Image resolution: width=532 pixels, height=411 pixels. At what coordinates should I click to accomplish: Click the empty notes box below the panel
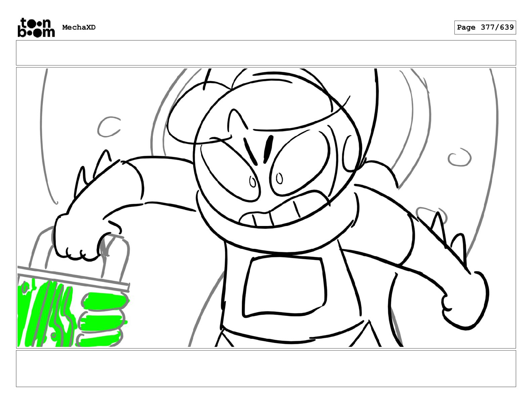tap(266, 369)
